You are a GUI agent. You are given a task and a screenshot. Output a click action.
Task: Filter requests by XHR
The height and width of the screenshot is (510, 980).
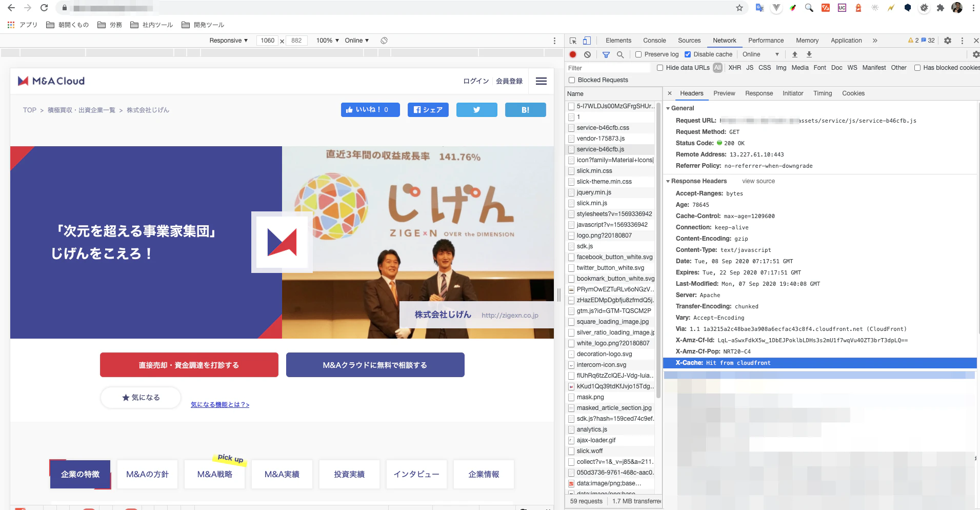coord(734,68)
